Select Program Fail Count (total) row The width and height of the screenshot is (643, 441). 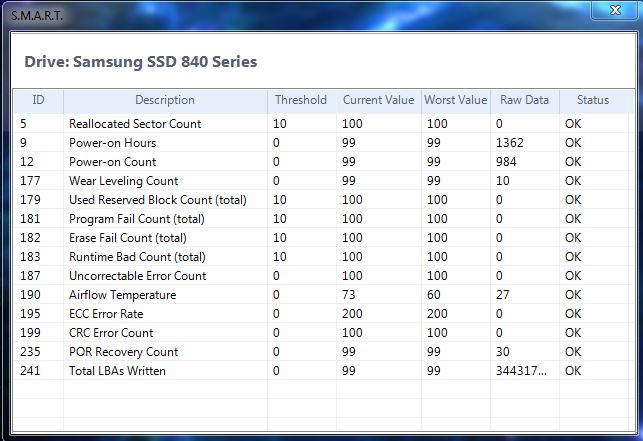click(322, 219)
